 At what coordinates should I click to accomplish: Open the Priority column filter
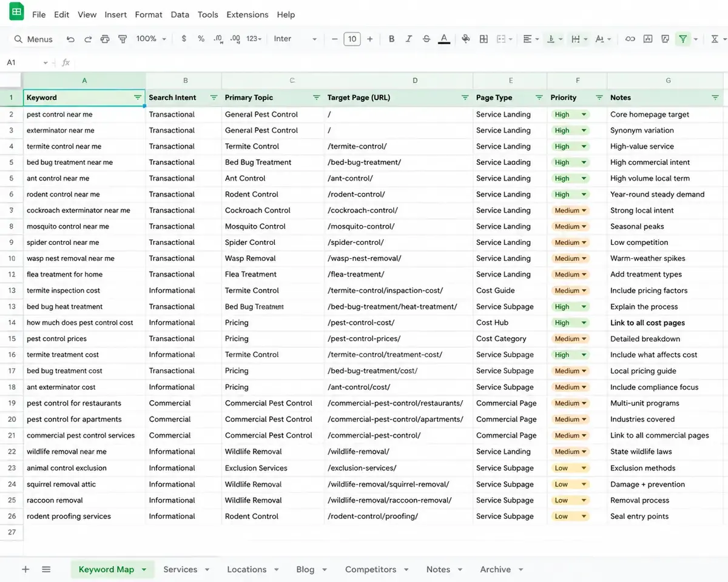click(x=599, y=98)
